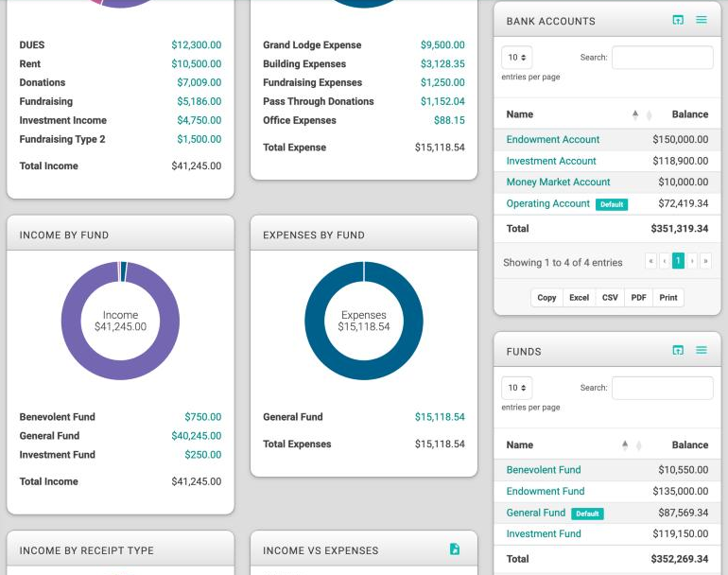Image resolution: width=728 pixels, height=575 pixels.
Task: Open Investment Fund in Funds table
Action: click(544, 533)
